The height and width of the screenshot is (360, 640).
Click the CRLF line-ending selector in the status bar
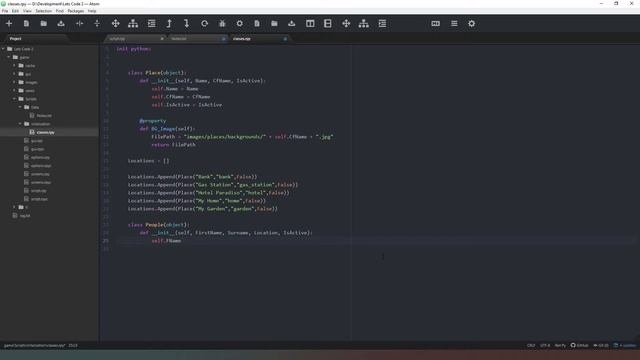pos(531,345)
